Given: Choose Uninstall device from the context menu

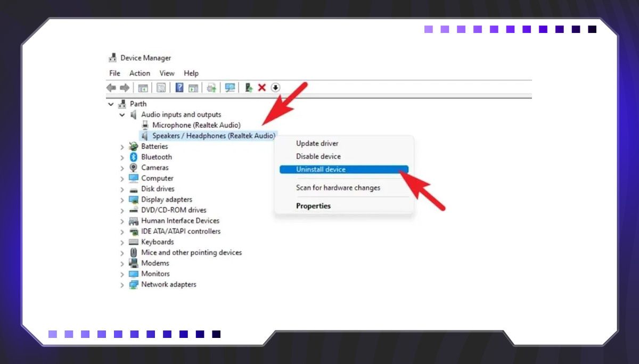Looking at the screenshot, I should coord(321,170).
